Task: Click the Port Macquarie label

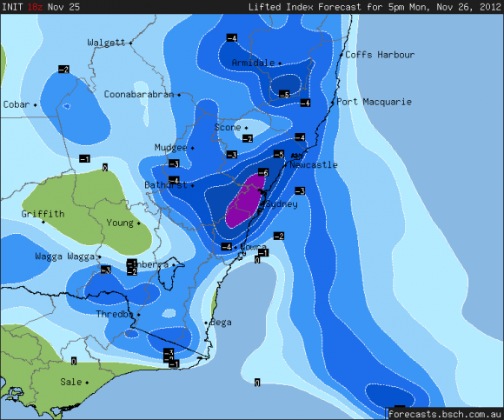Action: (374, 102)
